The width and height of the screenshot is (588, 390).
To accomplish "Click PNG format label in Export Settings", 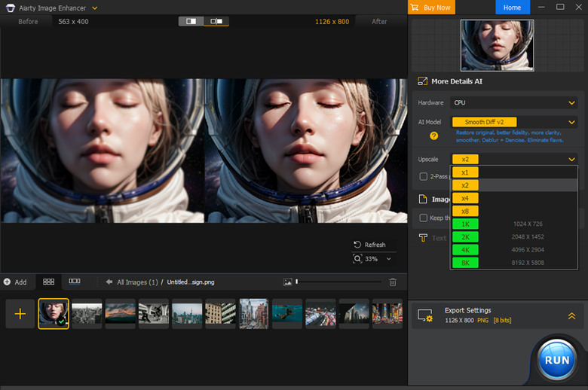I will coord(482,320).
